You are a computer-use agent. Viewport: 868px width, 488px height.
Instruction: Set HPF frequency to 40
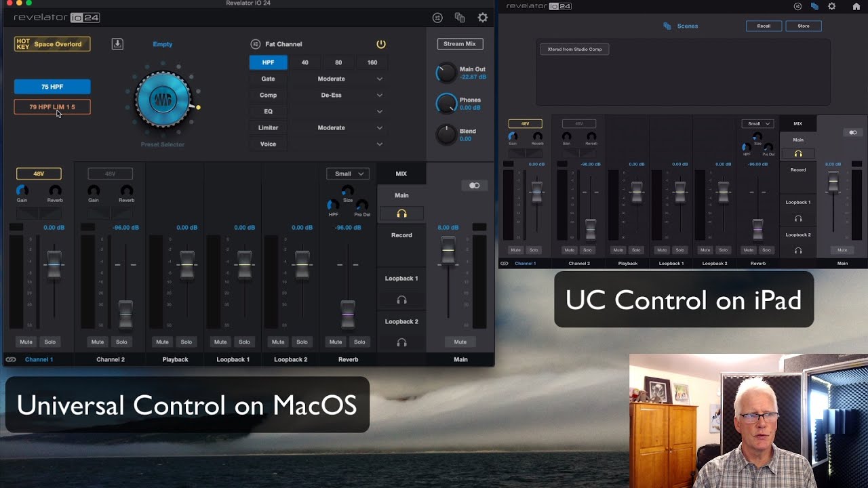pos(305,62)
